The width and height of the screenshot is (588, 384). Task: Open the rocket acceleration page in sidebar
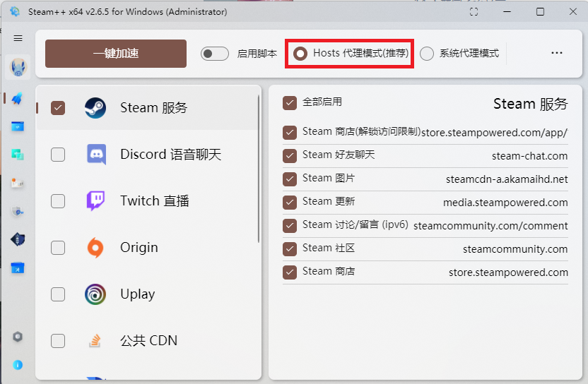[18, 99]
